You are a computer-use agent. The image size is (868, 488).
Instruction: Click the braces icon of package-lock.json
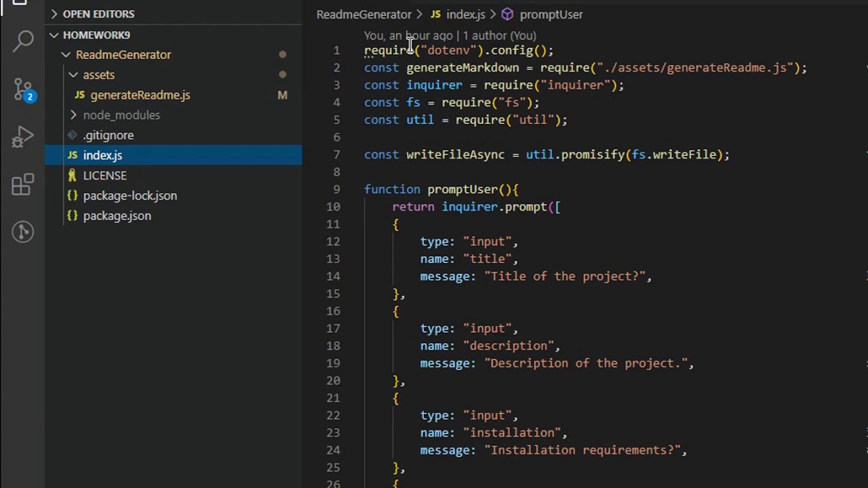point(73,196)
